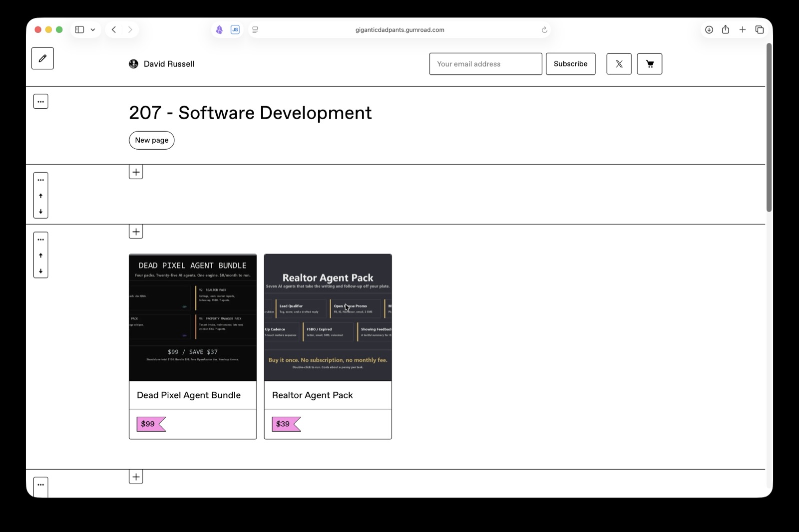
Task: Open the X (Twitter) profile link
Action: pos(619,64)
